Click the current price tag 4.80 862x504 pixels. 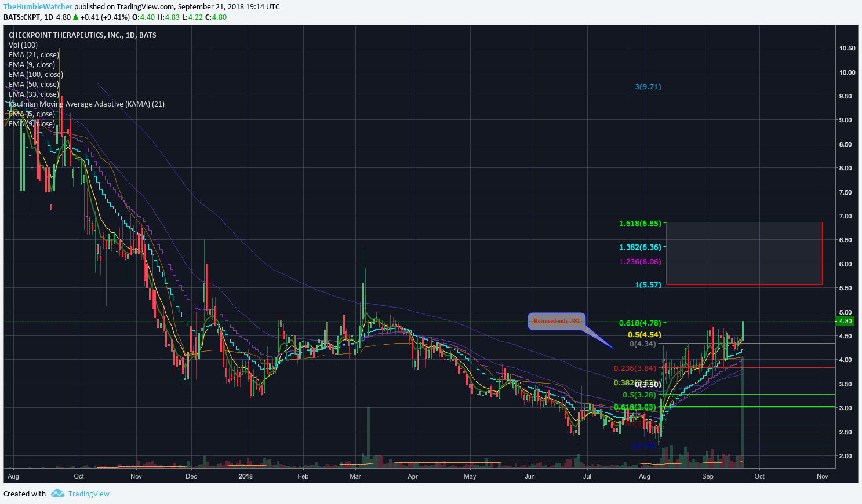845,321
